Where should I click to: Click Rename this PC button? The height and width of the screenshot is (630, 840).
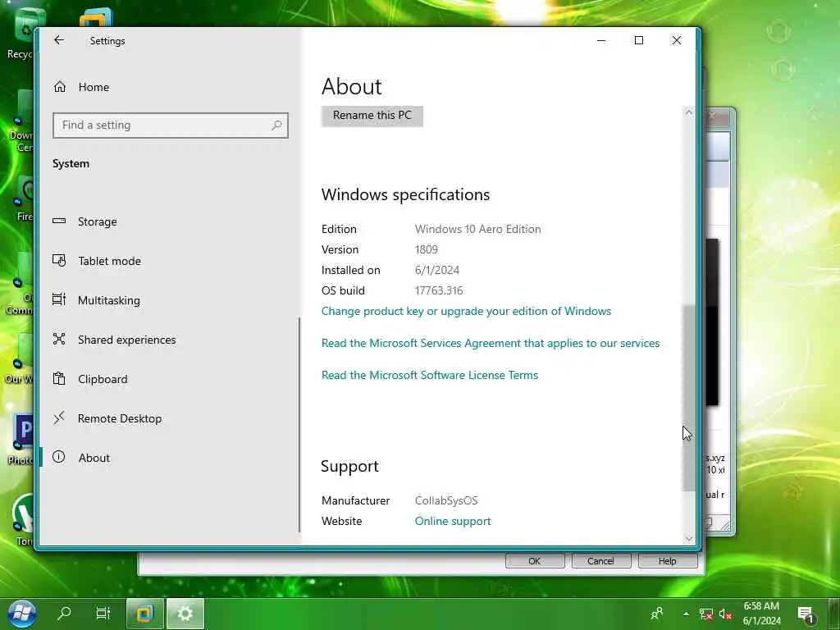click(372, 116)
